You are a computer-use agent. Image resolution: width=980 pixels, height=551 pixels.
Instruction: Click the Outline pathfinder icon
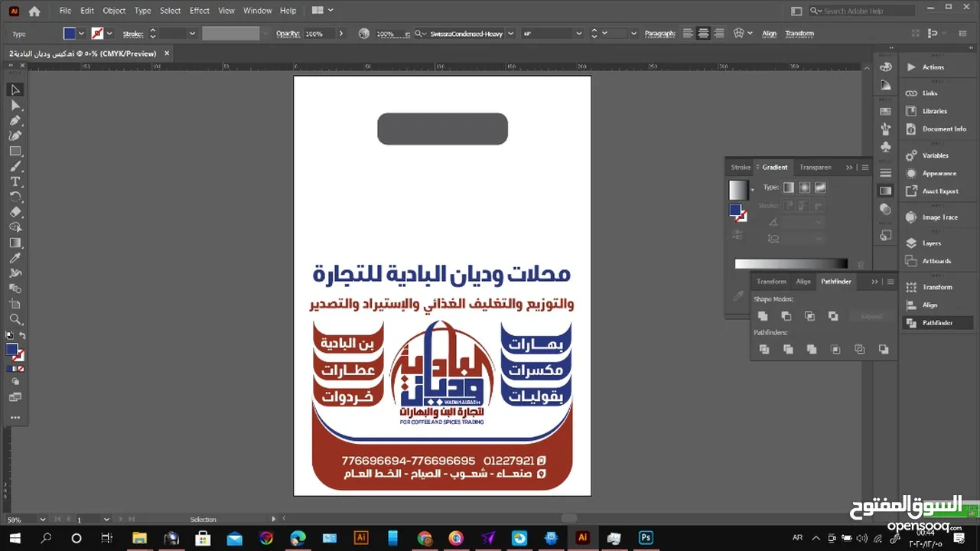pyautogui.click(x=860, y=350)
